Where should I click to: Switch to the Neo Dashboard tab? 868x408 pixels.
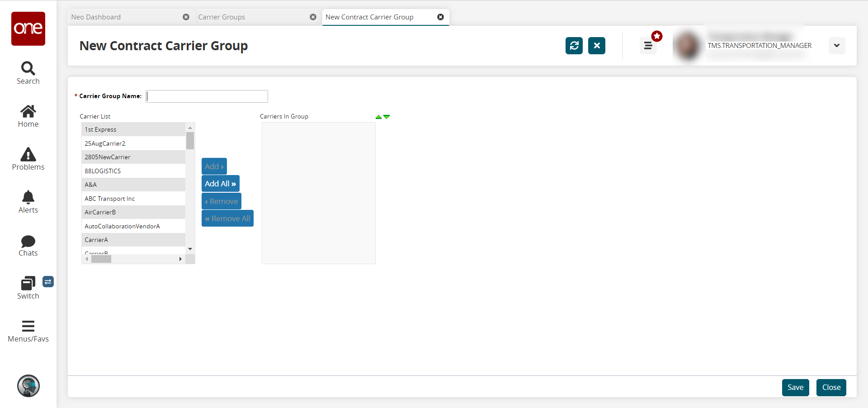point(96,17)
